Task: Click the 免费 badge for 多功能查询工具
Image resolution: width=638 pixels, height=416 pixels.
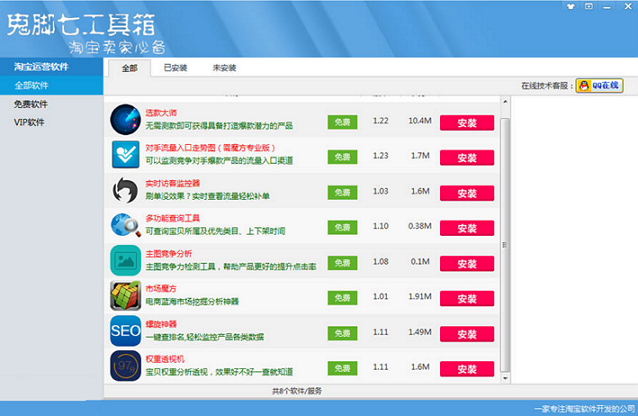Action: (x=342, y=227)
